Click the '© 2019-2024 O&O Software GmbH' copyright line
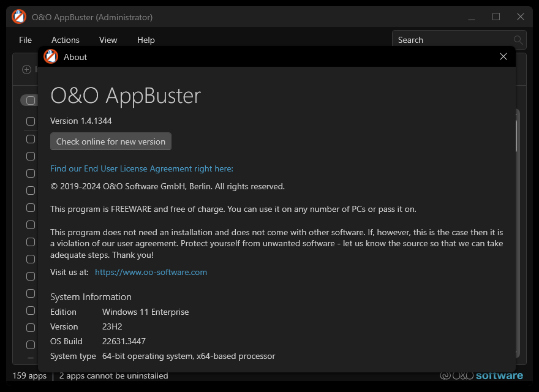539x392 pixels. [x=167, y=186]
